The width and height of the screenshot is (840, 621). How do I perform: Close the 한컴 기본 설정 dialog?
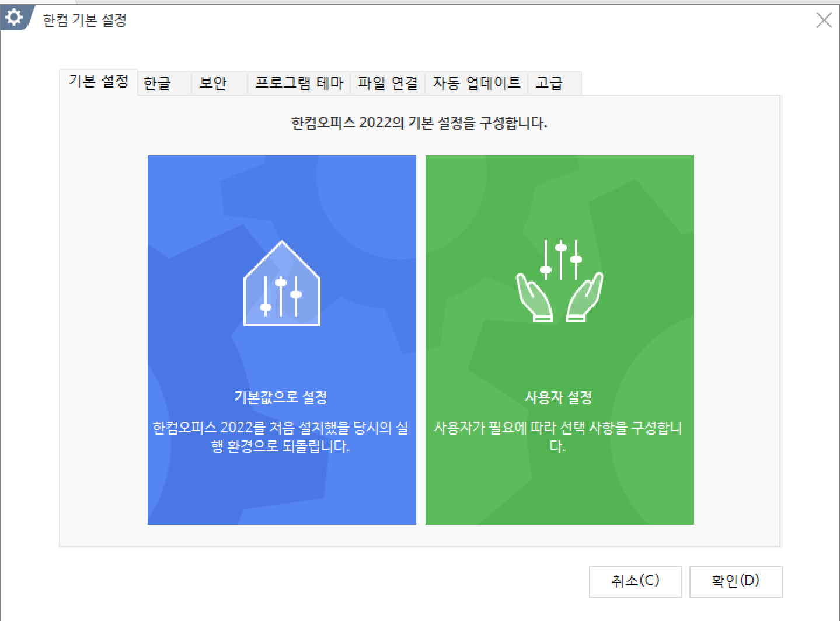point(824,20)
